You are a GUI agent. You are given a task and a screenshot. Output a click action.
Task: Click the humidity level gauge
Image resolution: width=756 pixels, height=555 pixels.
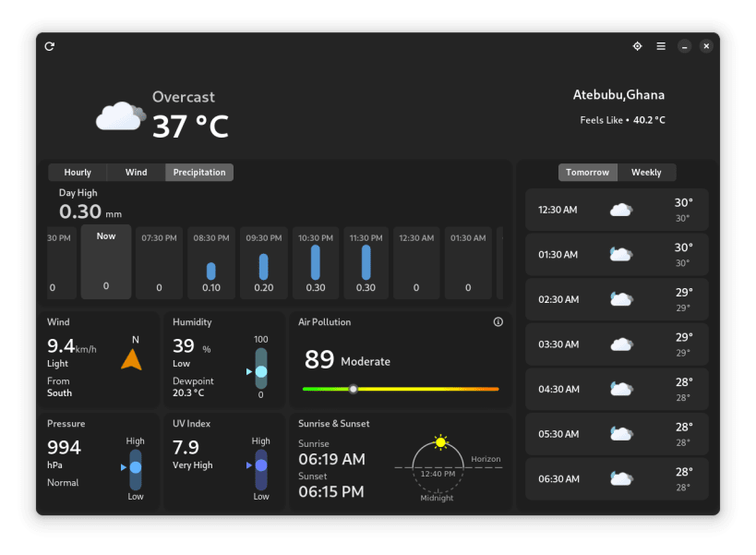pyautogui.click(x=261, y=368)
